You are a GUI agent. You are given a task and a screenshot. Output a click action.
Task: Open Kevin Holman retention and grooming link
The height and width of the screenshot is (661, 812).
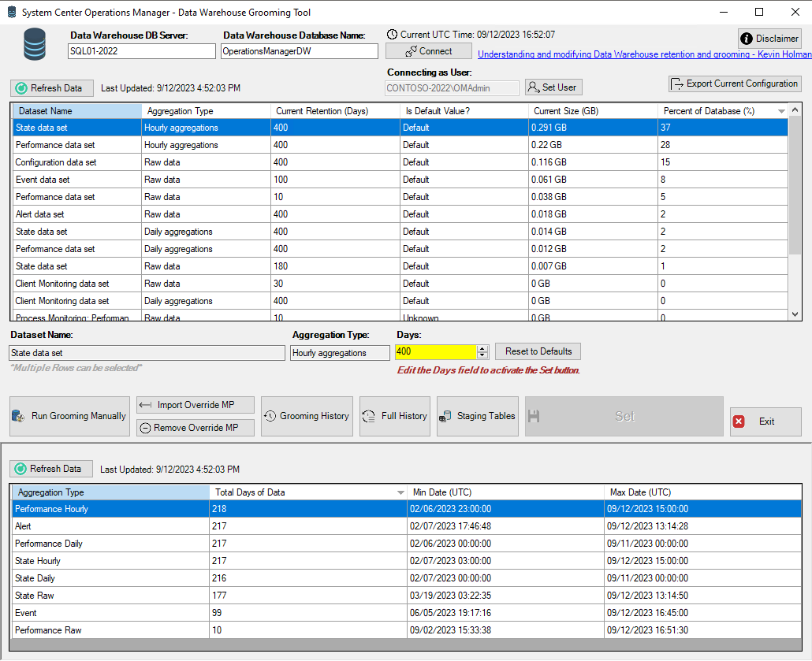tap(645, 54)
